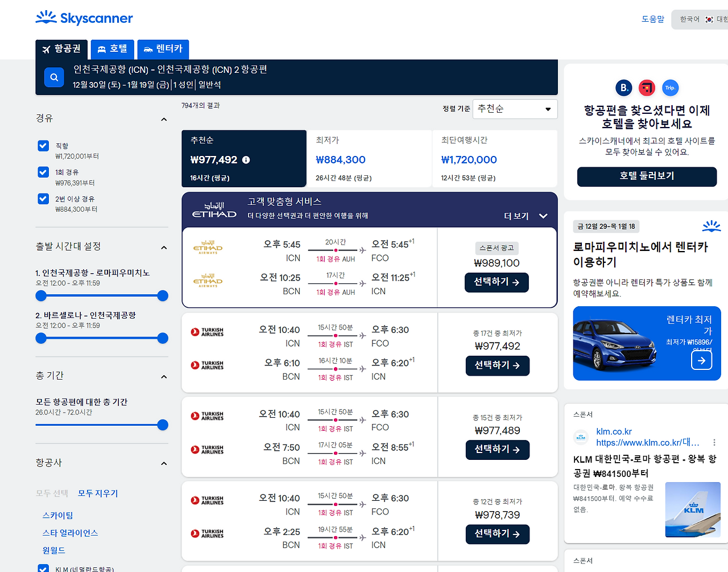Viewport: 728px width, 572px height.
Task: Click 선택하기 for the ₩989,100 Etihad flight
Action: (x=497, y=282)
